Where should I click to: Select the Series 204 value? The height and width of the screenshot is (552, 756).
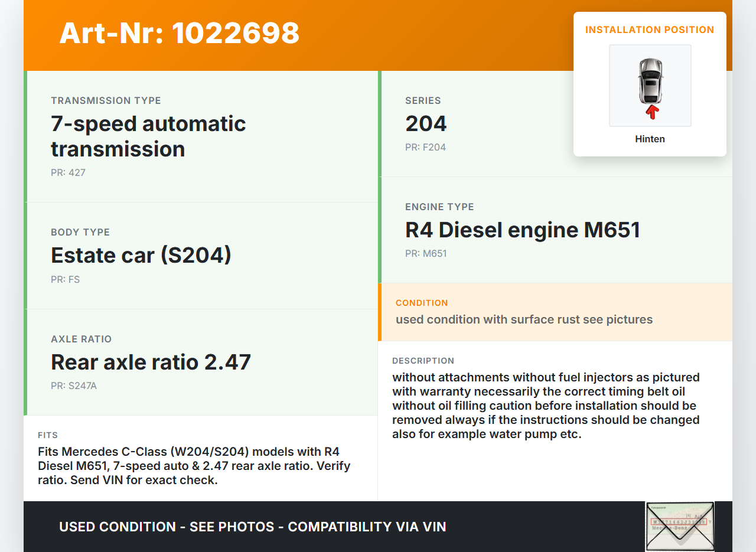[426, 123]
